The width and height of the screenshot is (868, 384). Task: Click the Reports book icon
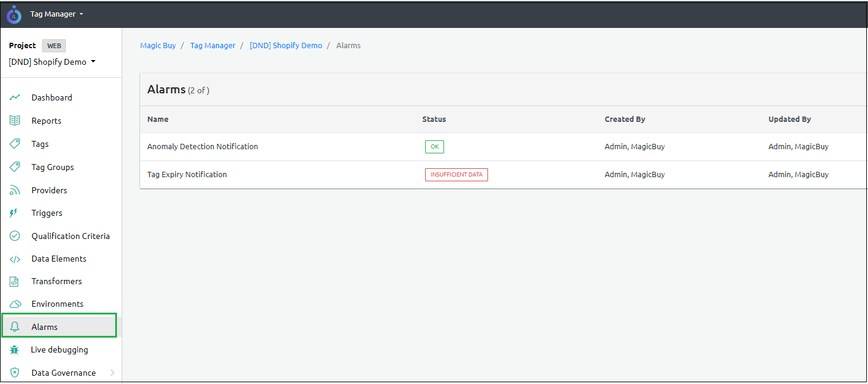15,121
